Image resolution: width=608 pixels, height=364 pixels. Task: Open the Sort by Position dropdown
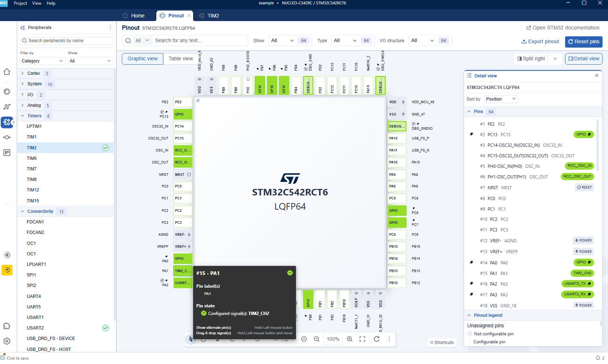pyautogui.click(x=501, y=99)
